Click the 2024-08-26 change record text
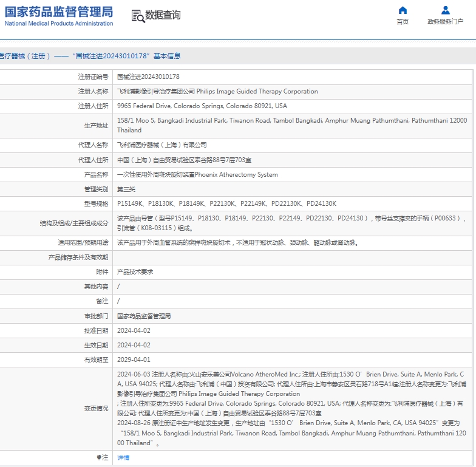 coord(291,433)
